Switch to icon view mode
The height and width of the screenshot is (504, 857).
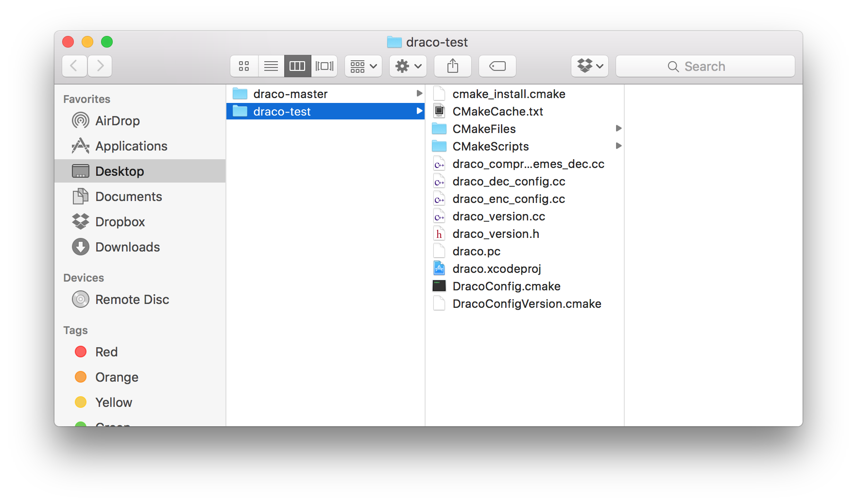click(x=244, y=66)
